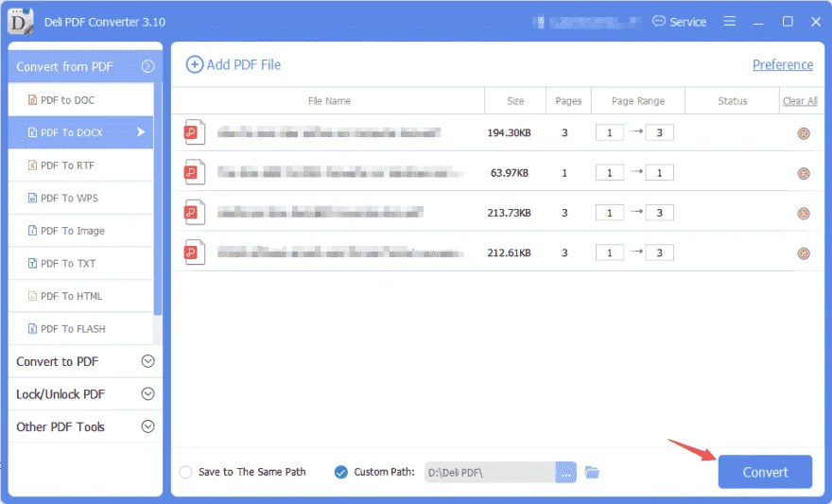
Task: Click the Size column header
Action: click(515, 101)
